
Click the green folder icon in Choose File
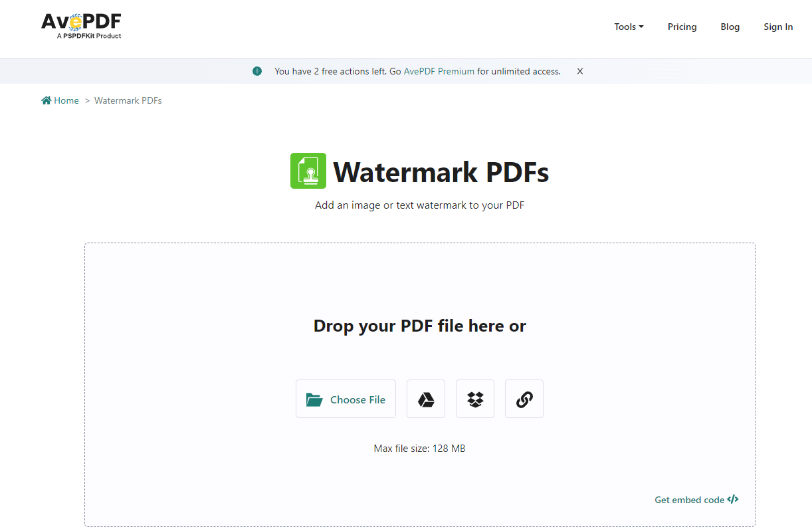[x=314, y=399]
